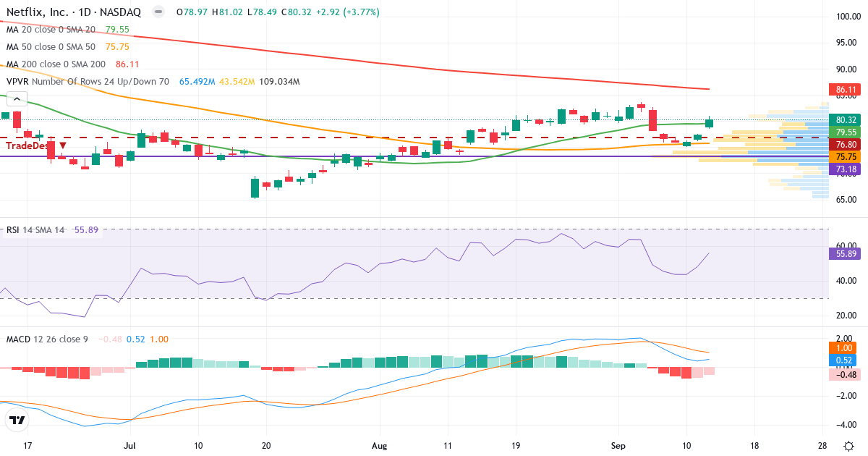Click the TradingView logo icon
Viewport: 868px width, 456px height.
pos(17,419)
